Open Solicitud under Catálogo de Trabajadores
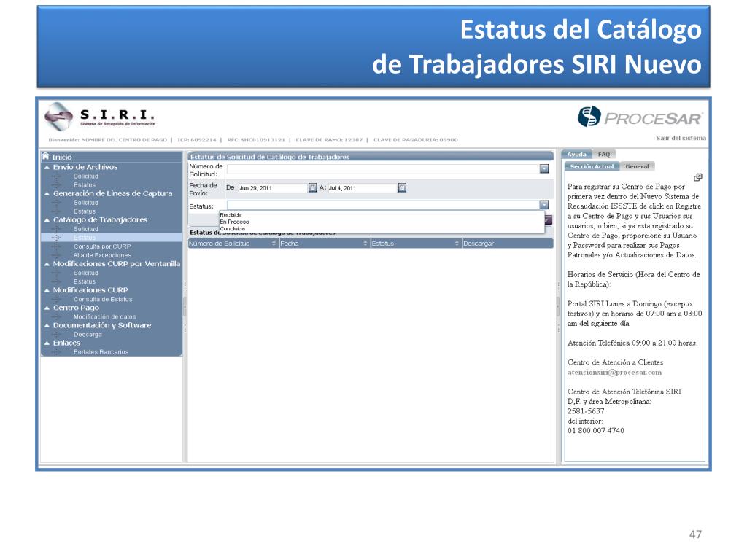Screen dimensions: 747x560 pyautogui.click(x=86, y=229)
